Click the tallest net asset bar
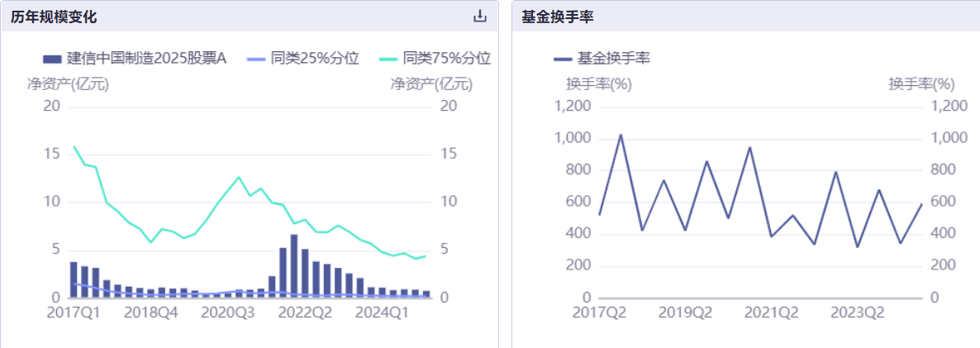The image size is (980, 348). tap(293, 265)
